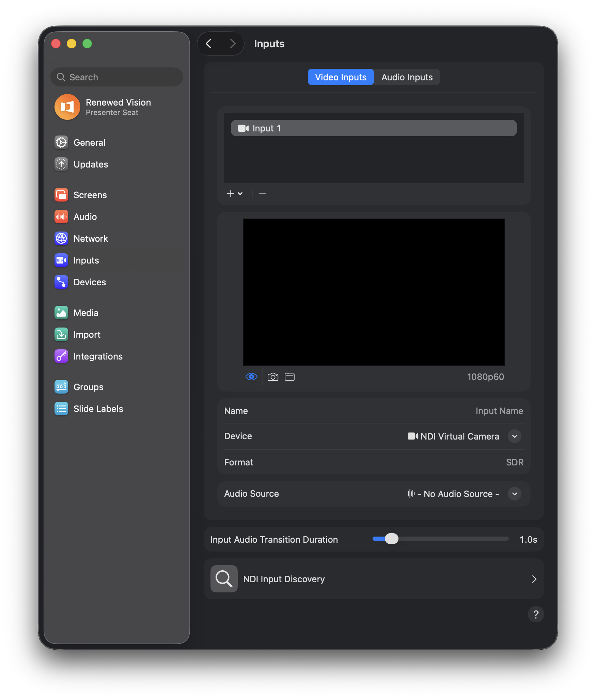The image size is (596, 700).
Task: Click the Search field in the sidebar
Action: tap(117, 77)
